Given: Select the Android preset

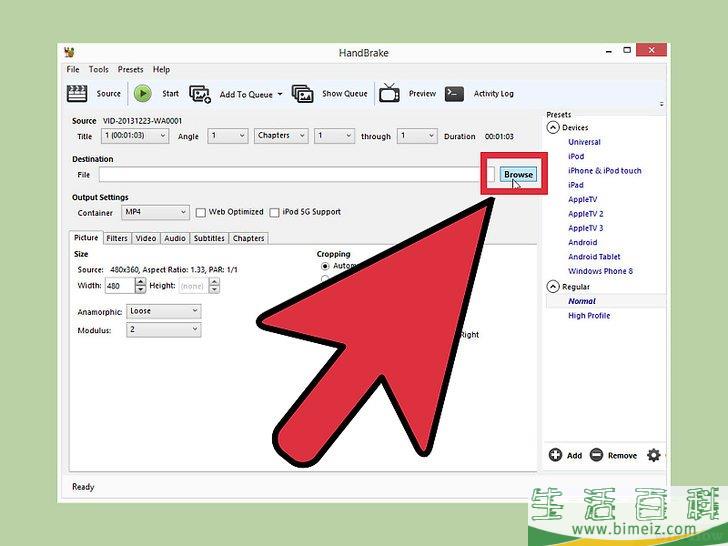Looking at the screenshot, I should [x=583, y=242].
